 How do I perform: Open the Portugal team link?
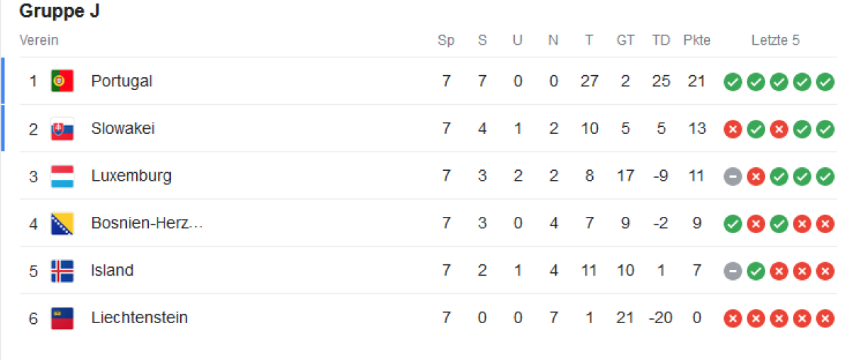pos(121,81)
